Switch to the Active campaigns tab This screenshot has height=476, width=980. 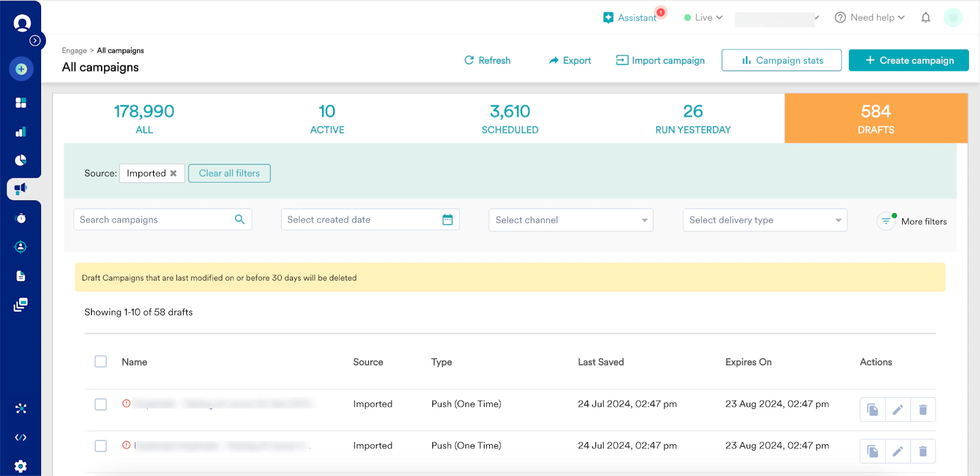pos(327,118)
